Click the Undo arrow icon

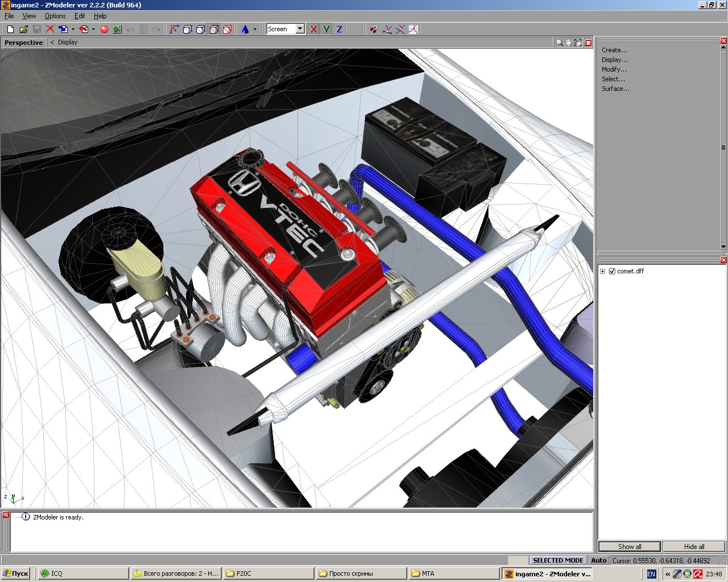click(130, 29)
